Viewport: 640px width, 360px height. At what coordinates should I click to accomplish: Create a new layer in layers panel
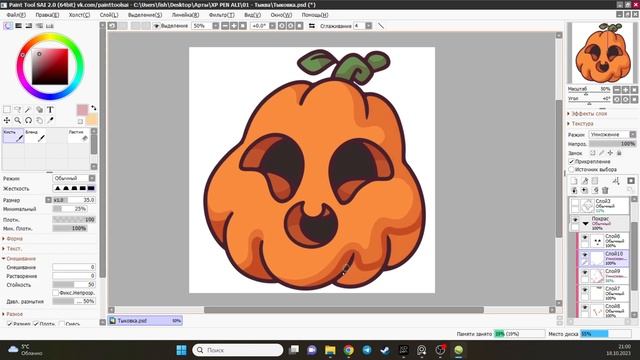[x=574, y=181]
